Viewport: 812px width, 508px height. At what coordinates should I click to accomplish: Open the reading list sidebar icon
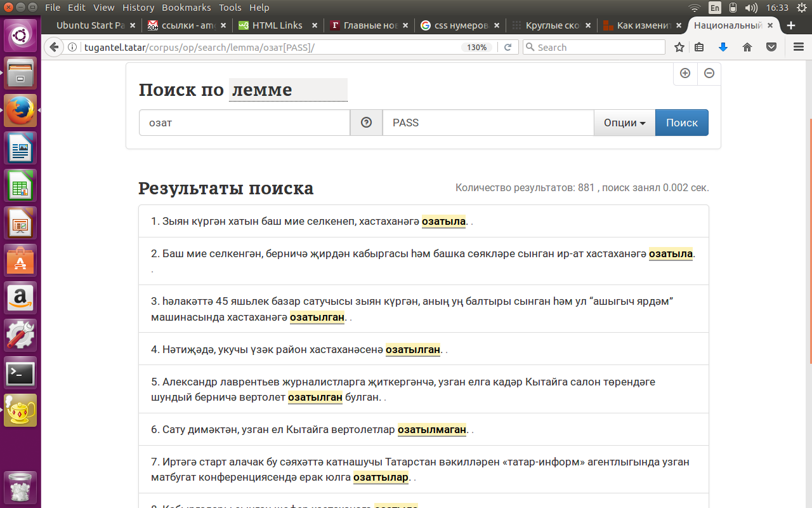(x=699, y=47)
